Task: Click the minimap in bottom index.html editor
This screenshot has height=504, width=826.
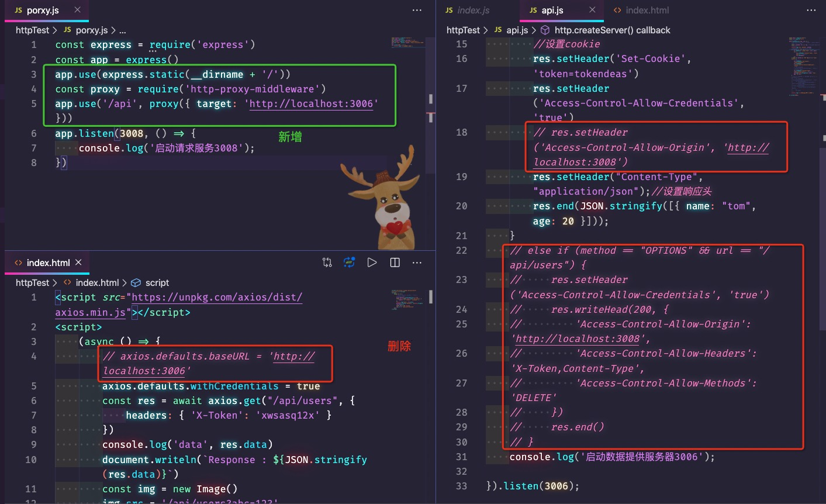Action: [409, 299]
